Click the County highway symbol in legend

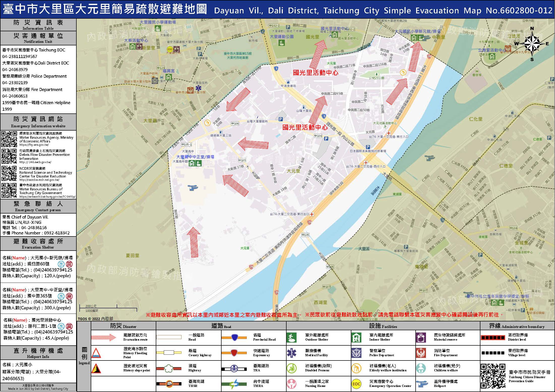[169, 352]
